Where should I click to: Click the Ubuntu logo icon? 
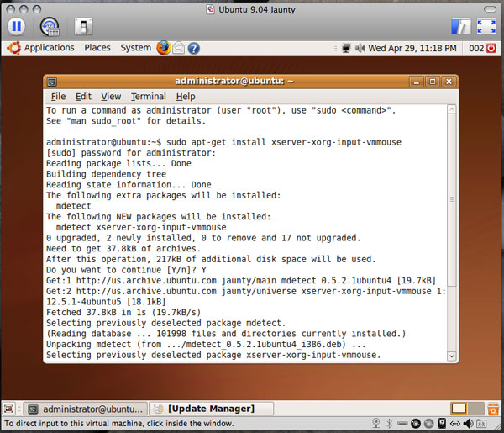[x=13, y=48]
